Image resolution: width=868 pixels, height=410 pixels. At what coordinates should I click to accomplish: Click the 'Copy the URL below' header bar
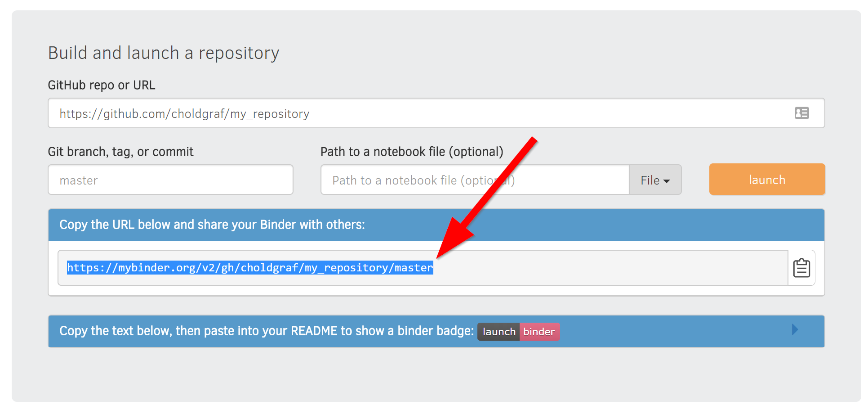[x=436, y=225]
